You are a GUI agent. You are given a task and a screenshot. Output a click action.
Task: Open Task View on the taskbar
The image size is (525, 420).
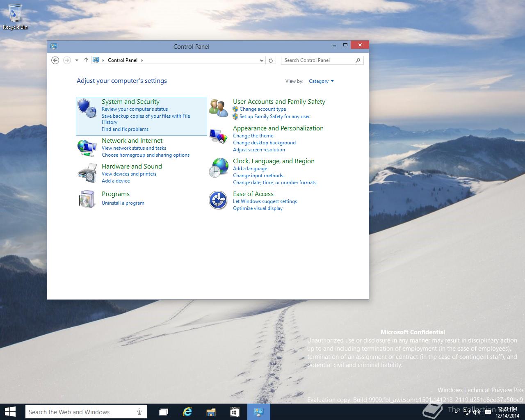coord(164,412)
